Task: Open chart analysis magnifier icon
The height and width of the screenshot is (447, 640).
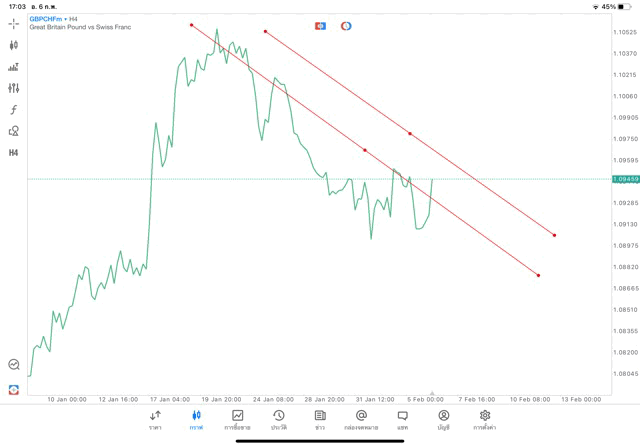Action: tap(14, 365)
